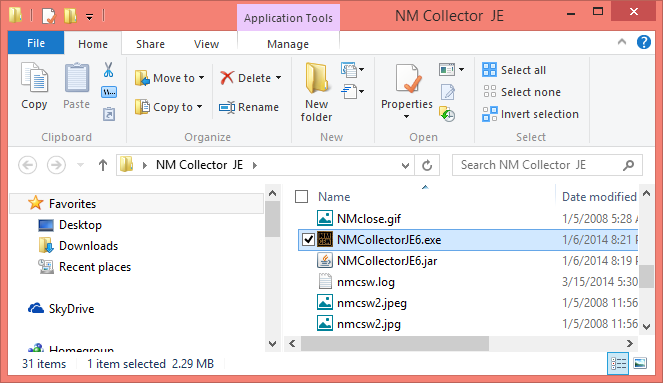Switch to Large icons view in status bar
663x383 pixels.
tap(640, 363)
